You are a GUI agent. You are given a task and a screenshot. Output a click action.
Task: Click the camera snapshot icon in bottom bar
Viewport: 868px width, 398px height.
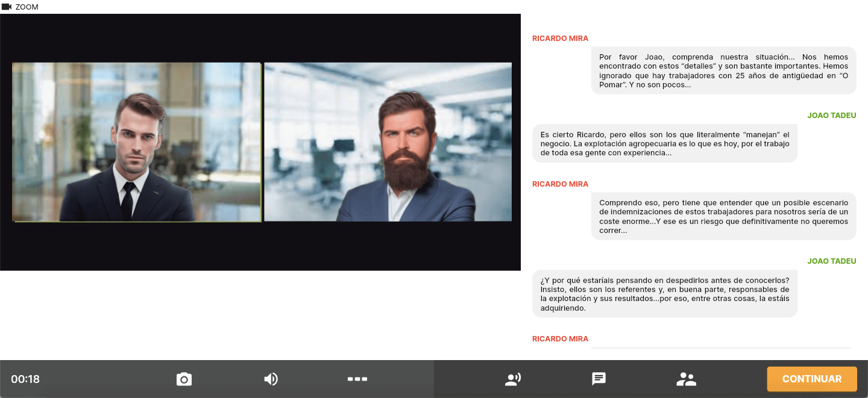[x=184, y=379]
